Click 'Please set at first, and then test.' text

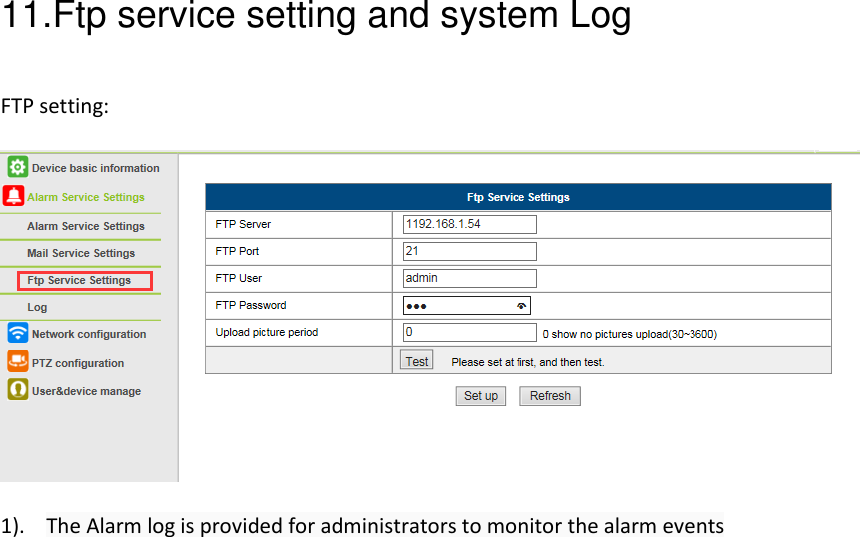click(528, 362)
